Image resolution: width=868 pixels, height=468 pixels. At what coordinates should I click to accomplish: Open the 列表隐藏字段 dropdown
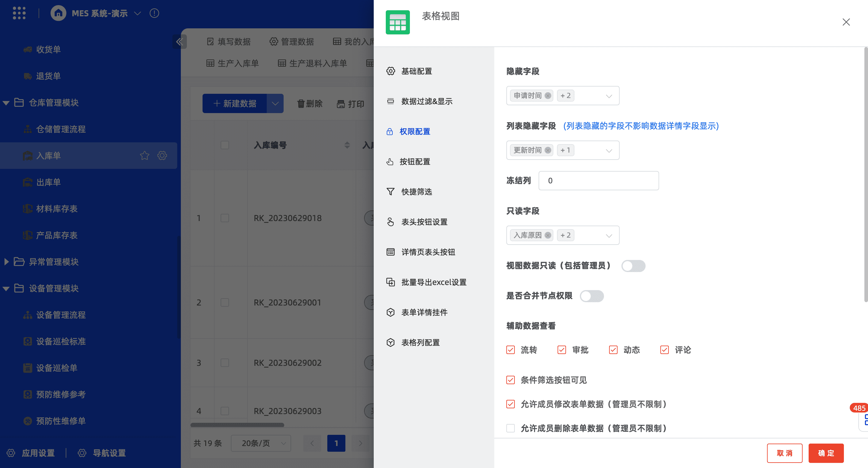pos(609,151)
